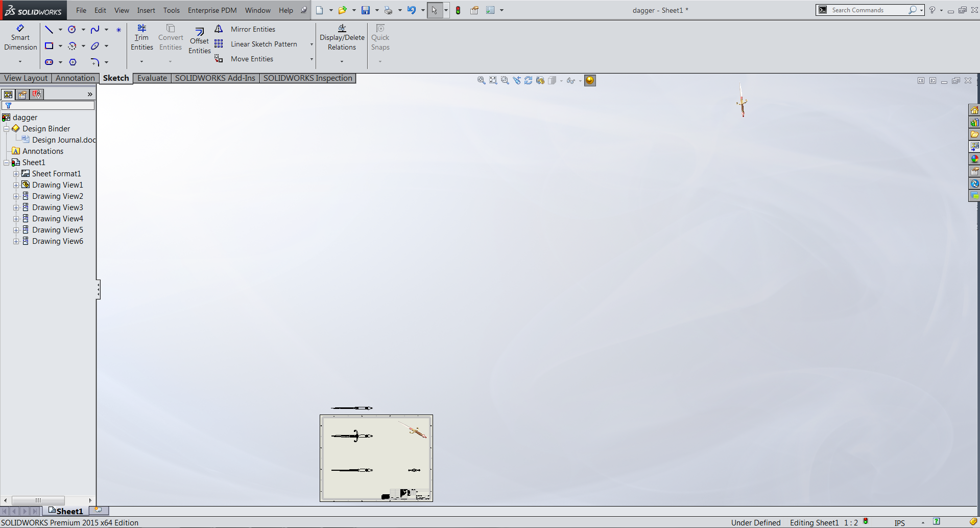Click the Open document icon
This screenshot has width=980, height=528.
343,10
